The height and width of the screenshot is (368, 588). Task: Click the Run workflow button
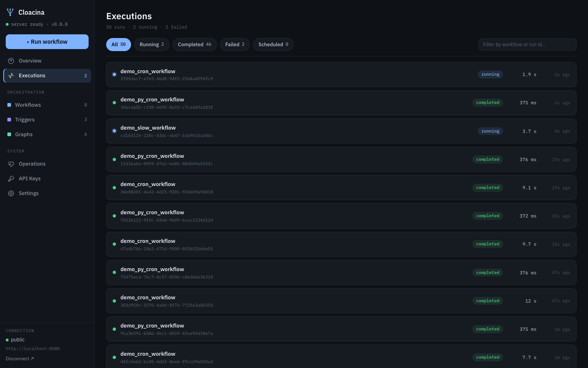pyautogui.click(x=47, y=42)
